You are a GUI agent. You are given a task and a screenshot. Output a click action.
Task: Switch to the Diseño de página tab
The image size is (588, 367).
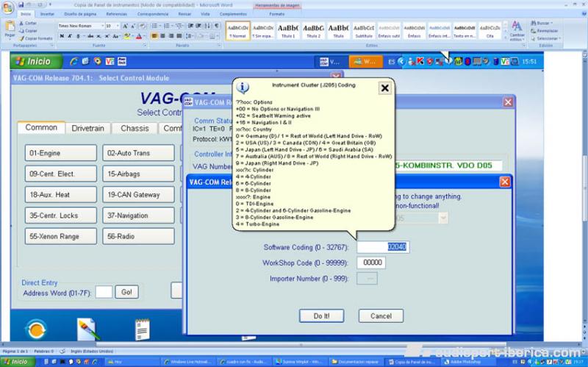80,14
